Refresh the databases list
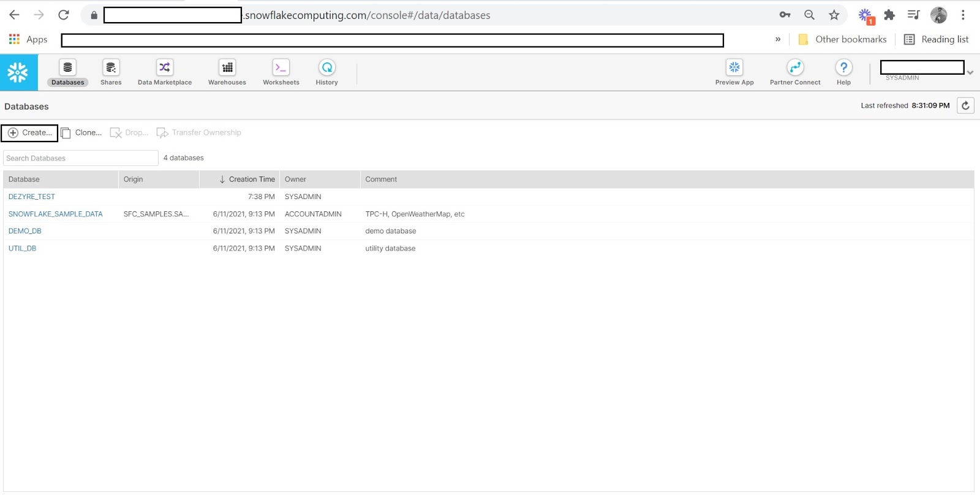This screenshot has height=495, width=980. click(965, 105)
